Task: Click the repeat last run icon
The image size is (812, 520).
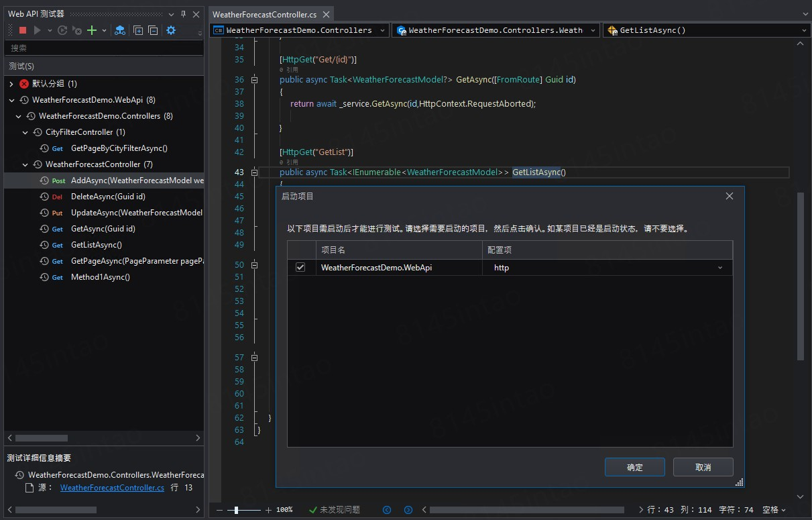Action: point(62,30)
